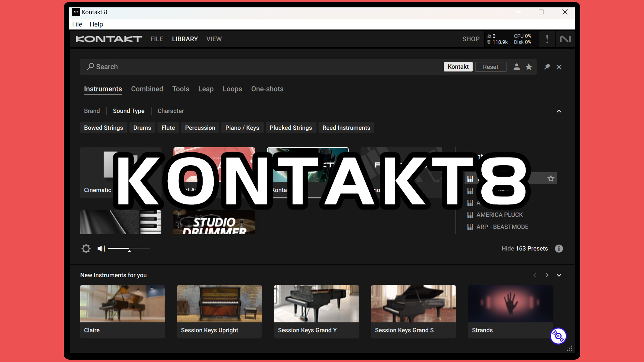Open the Session Keys Upright card
Image resolution: width=644 pixels, height=362 pixels.
point(219,311)
